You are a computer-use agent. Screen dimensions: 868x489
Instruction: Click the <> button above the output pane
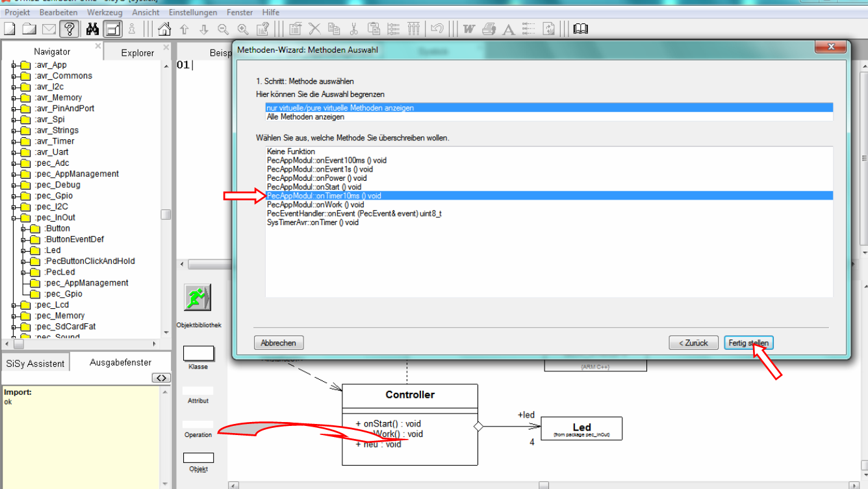pyautogui.click(x=161, y=378)
